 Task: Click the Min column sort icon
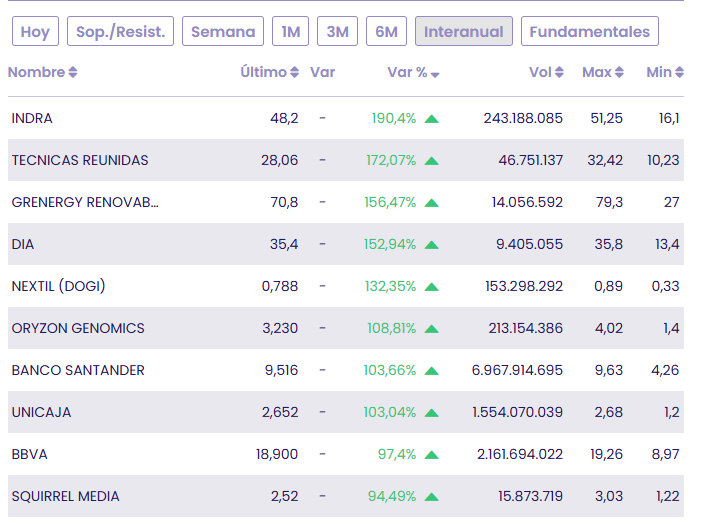point(680,73)
